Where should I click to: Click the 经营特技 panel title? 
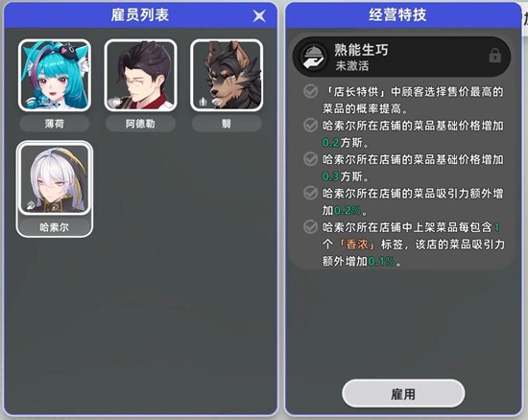click(x=397, y=15)
